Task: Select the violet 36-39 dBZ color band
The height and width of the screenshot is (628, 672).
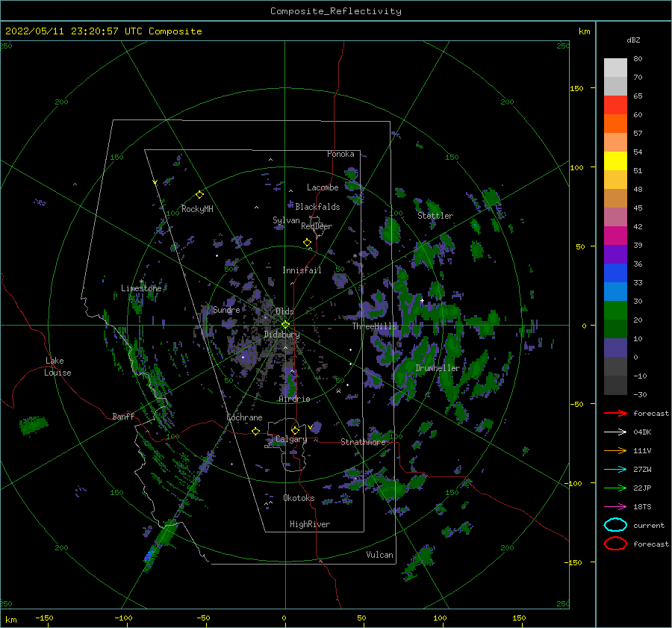Action: 615,254
